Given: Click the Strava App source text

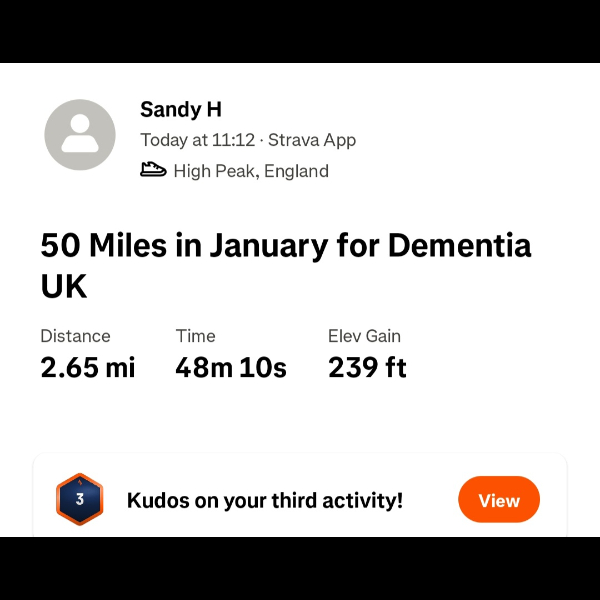Looking at the screenshot, I should [x=312, y=140].
